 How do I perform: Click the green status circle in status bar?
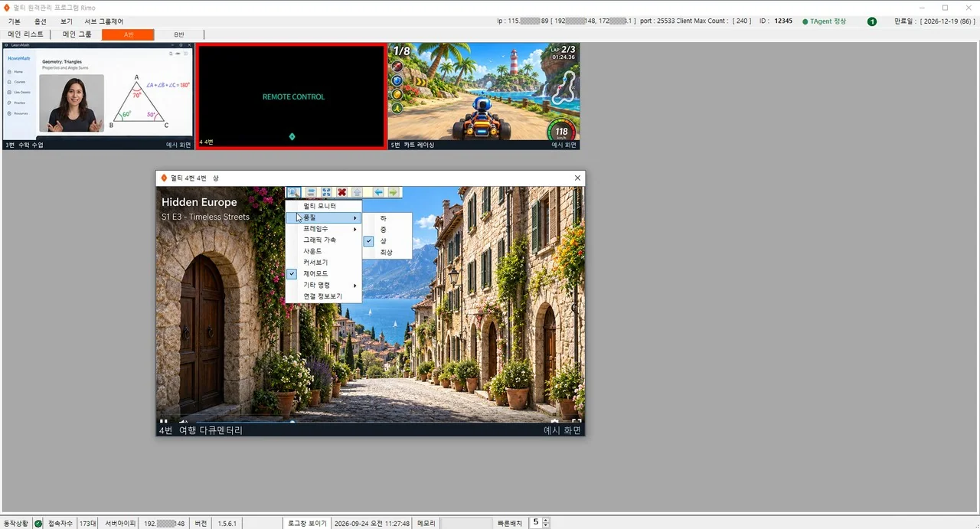[38, 524]
